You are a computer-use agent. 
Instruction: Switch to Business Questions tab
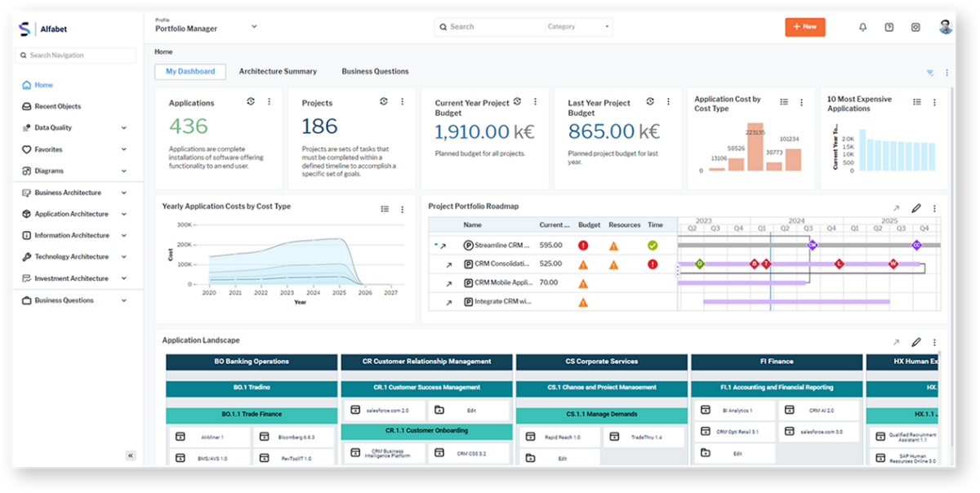375,71
